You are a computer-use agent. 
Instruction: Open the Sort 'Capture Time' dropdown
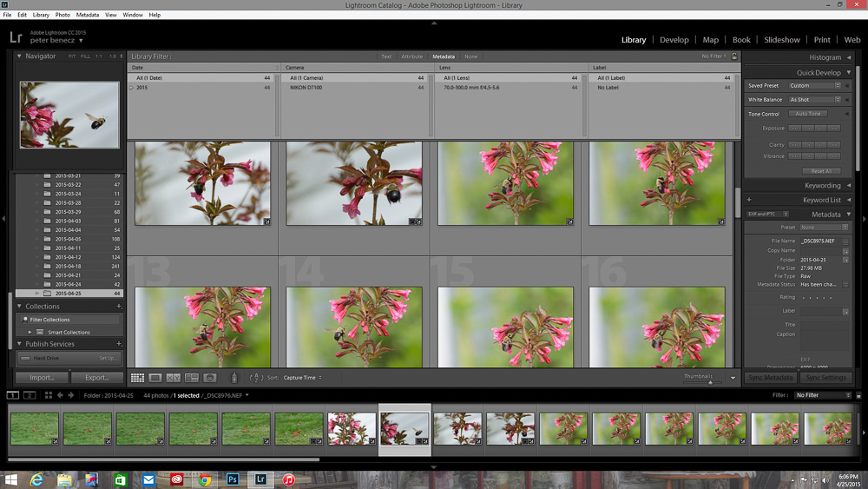302,378
